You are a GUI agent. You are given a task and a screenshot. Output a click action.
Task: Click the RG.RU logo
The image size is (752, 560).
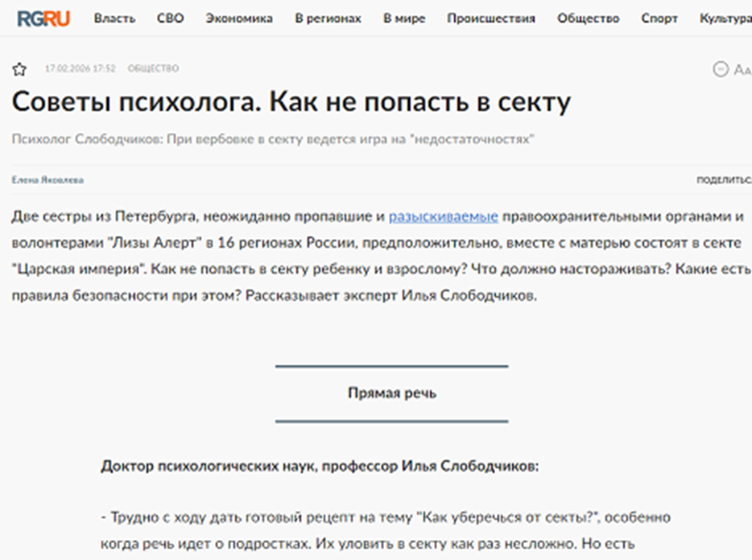click(x=43, y=19)
